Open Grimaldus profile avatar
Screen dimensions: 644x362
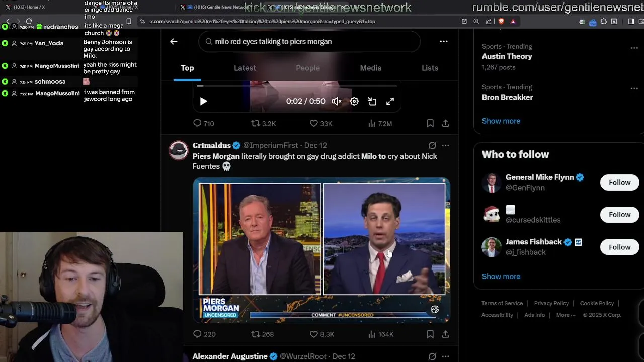pos(178,150)
